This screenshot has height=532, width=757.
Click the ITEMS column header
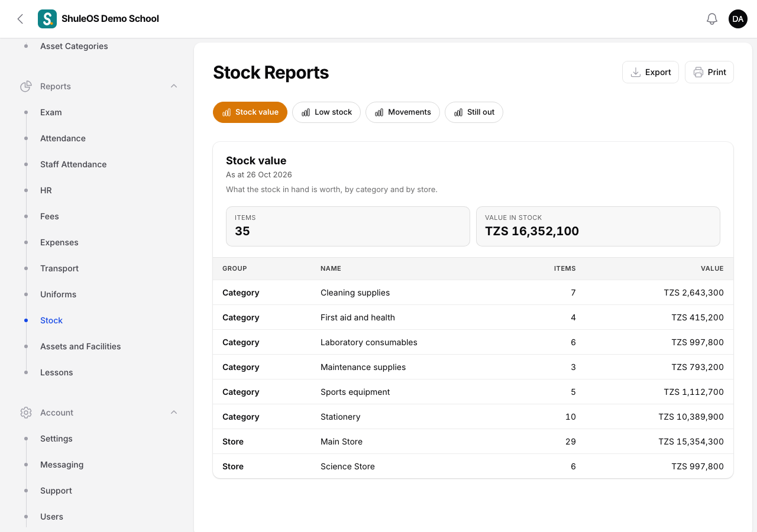pyautogui.click(x=565, y=268)
